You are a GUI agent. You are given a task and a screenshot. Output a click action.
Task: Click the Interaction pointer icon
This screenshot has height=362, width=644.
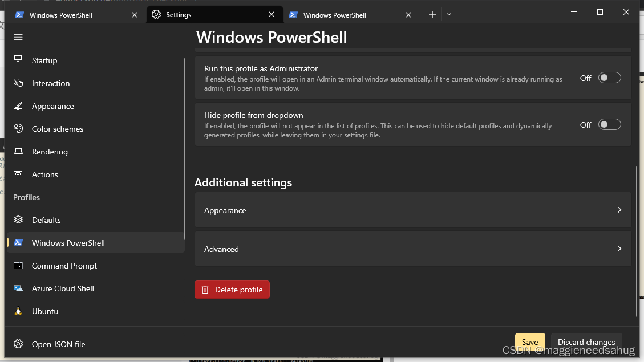(18, 83)
